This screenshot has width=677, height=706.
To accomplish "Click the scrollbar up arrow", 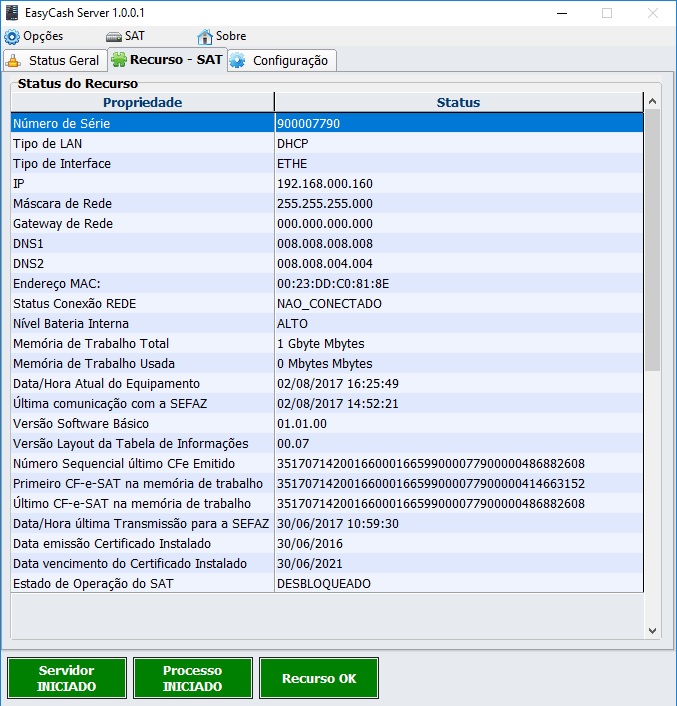I will (652, 101).
